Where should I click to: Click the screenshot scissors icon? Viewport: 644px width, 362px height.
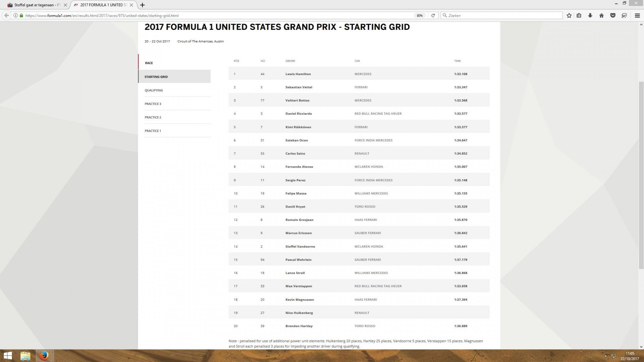624,15
